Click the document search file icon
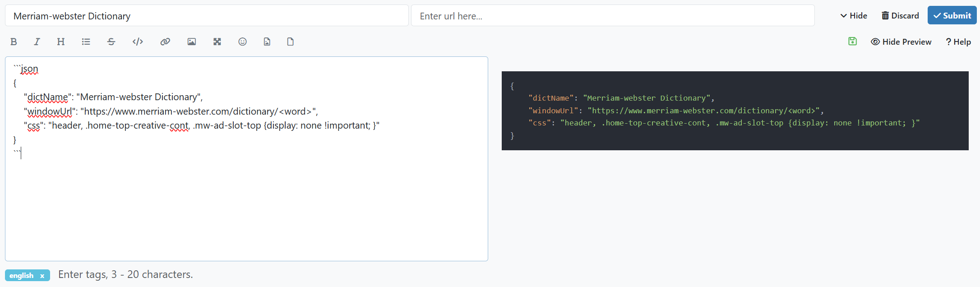980x287 pixels. 267,42
